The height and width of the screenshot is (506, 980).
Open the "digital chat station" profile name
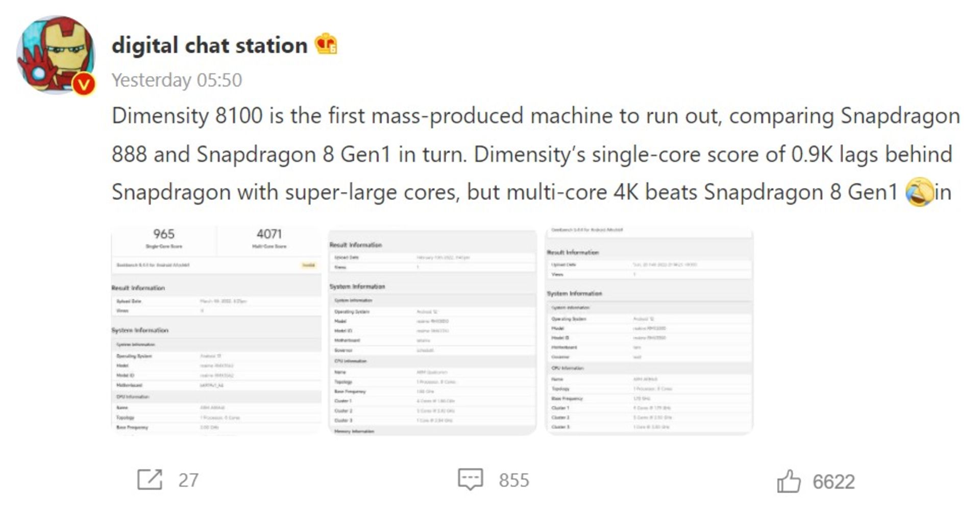(209, 45)
